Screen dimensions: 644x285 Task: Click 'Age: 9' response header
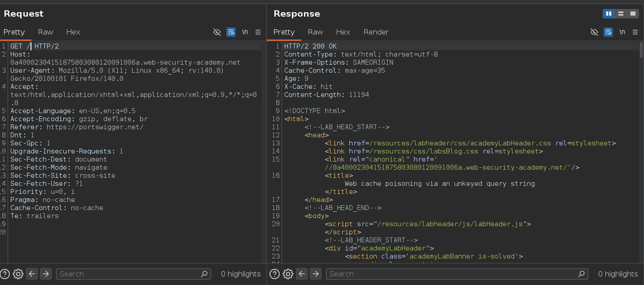[296, 79]
